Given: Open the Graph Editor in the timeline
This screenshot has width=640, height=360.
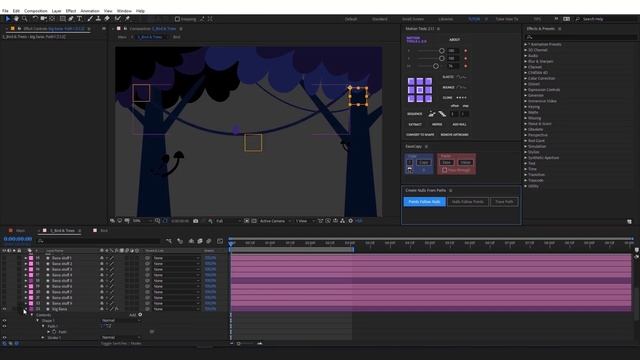Looking at the screenshot, I should (220, 241).
